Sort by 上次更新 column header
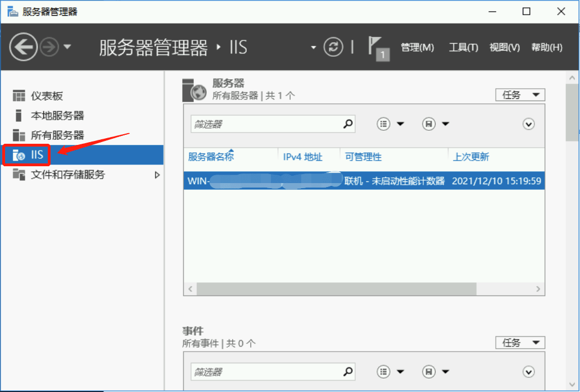 pyautogui.click(x=471, y=157)
